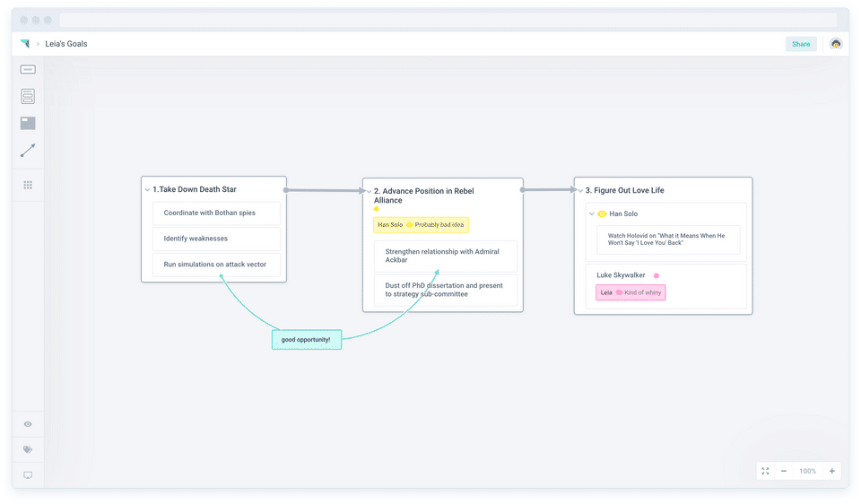Click the pink Leia tag label

[x=606, y=292]
